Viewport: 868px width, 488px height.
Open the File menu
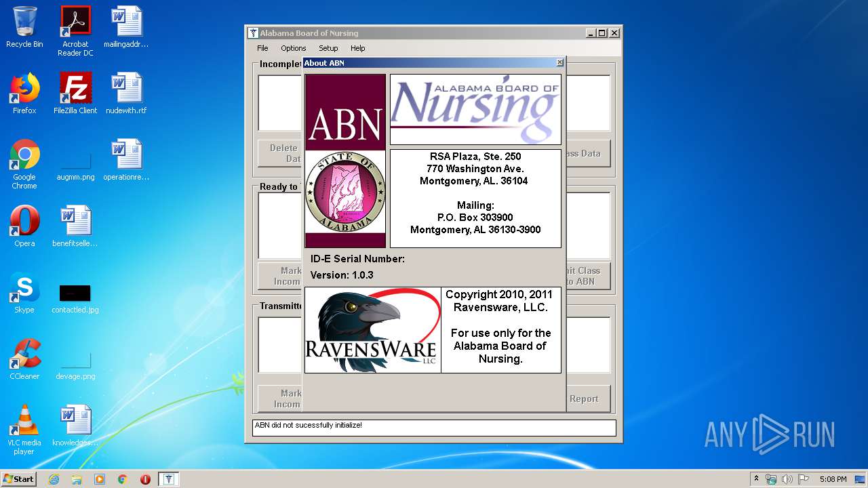point(262,48)
